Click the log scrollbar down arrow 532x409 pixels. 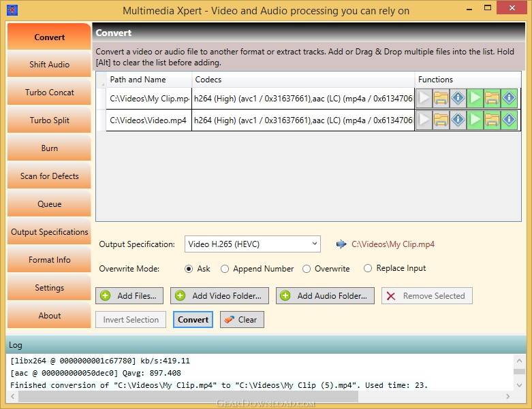pyautogui.click(x=519, y=385)
